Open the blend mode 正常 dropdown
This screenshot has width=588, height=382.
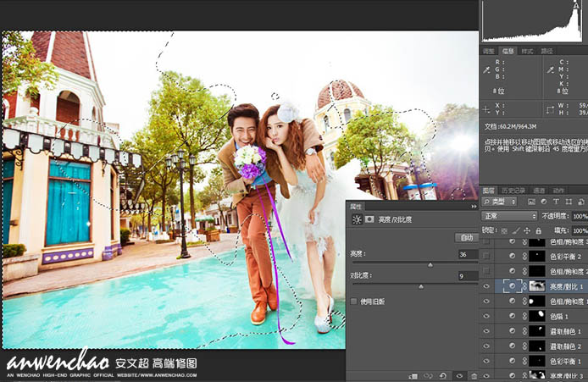tap(509, 217)
